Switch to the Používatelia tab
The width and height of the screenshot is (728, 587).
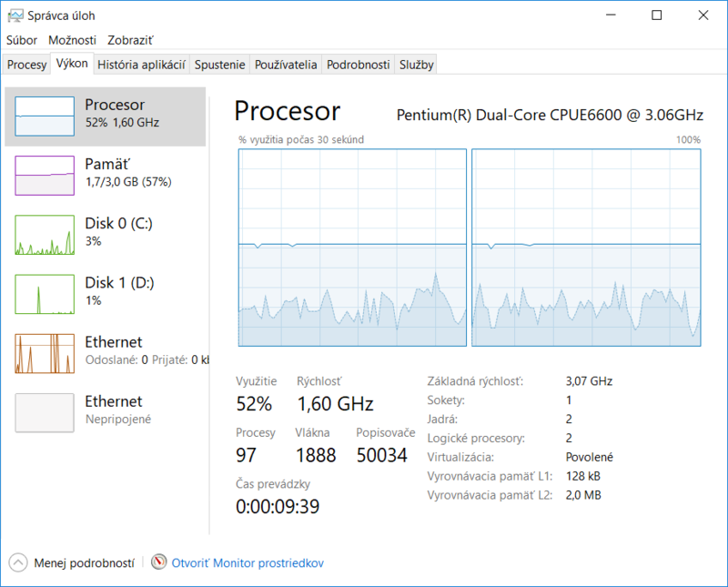tap(286, 65)
